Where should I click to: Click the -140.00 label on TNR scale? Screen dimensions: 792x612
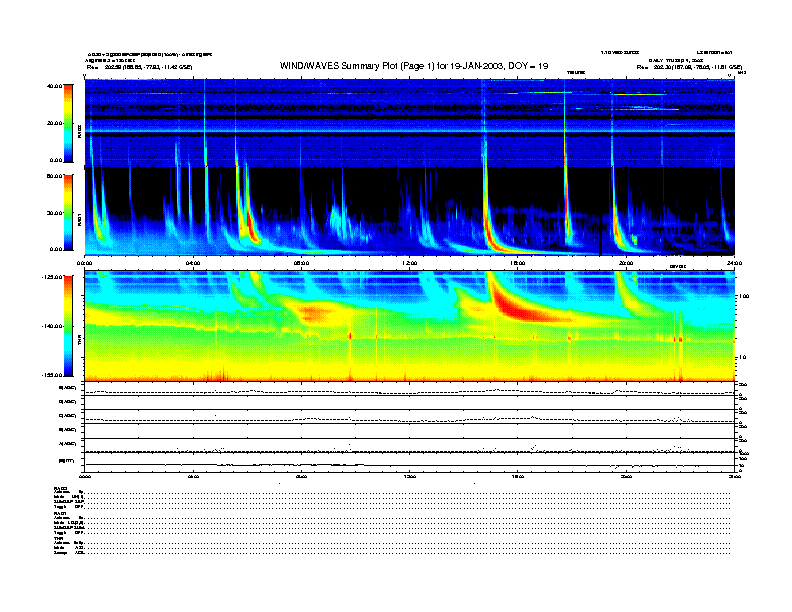pos(52,326)
